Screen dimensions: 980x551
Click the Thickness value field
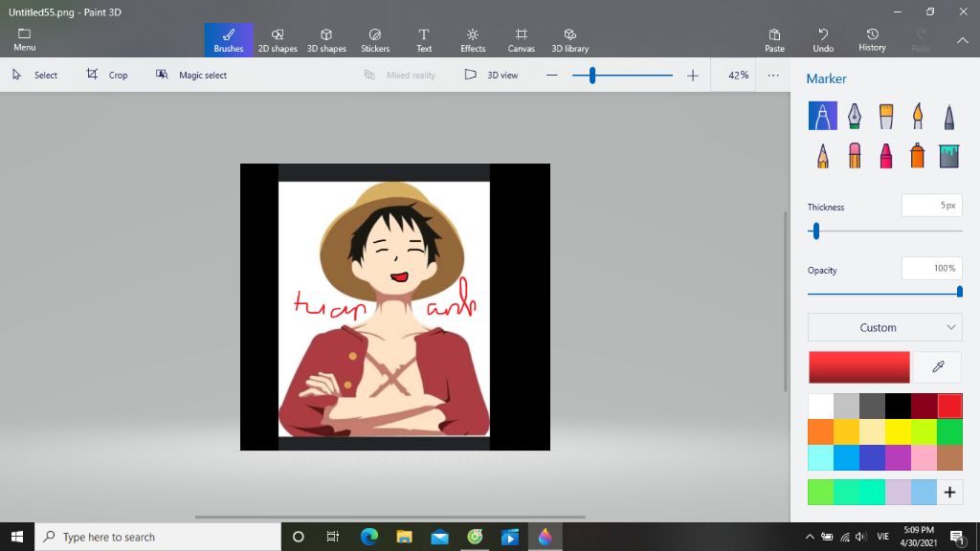tap(932, 206)
